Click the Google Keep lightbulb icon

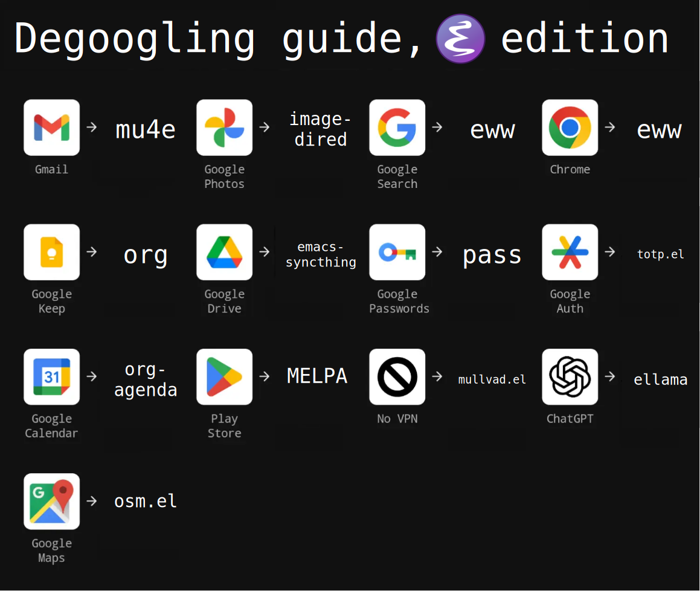tap(51, 252)
